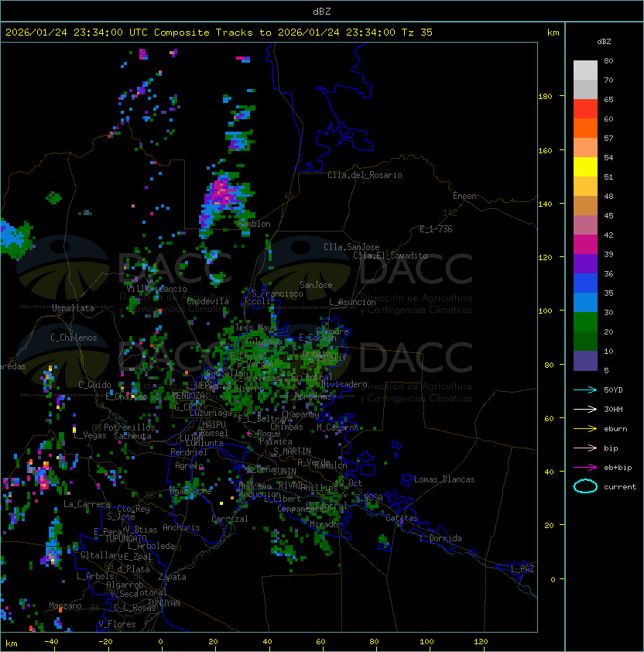
Task: Select the 'TUPUNGATO' map label
Action: point(126,538)
